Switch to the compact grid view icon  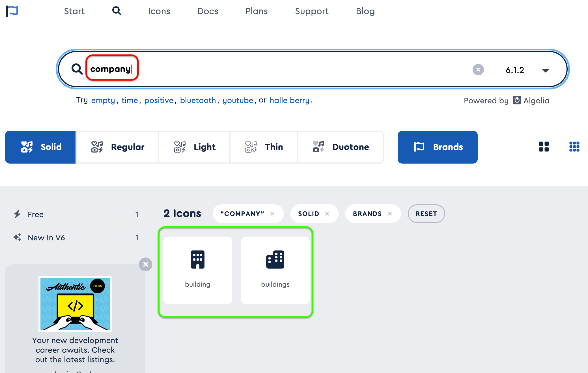pyautogui.click(x=574, y=147)
